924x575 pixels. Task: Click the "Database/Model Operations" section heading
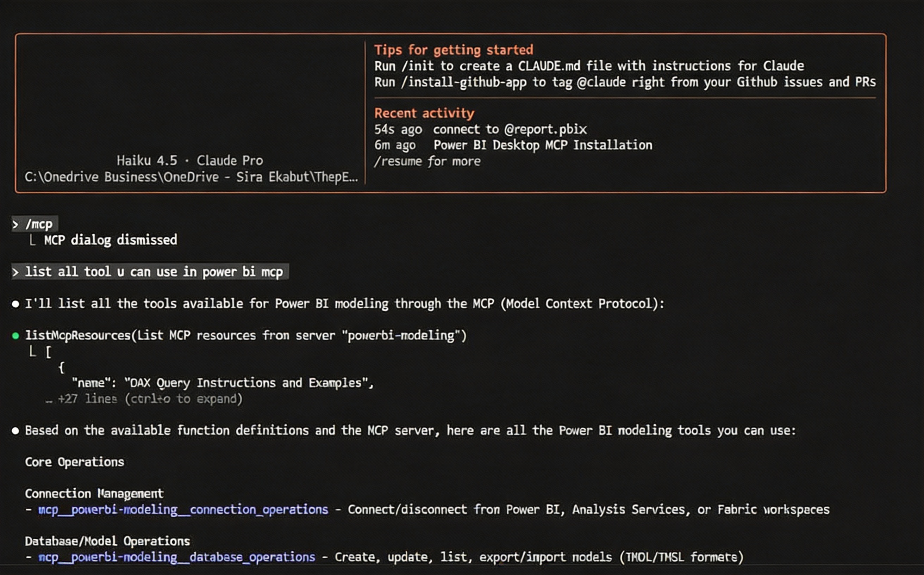pyautogui.click(x=107, y=541)
